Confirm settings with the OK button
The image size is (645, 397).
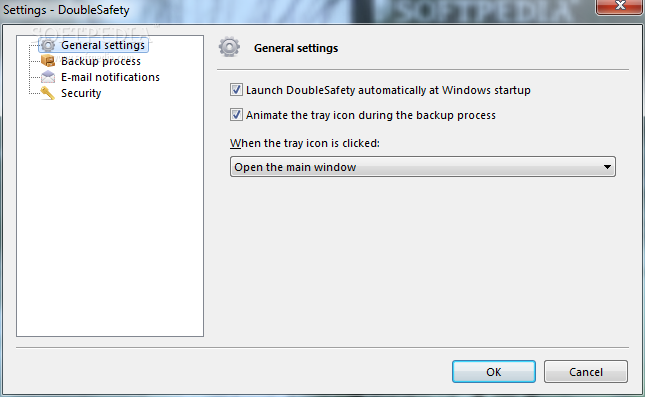tap(494, 372)
